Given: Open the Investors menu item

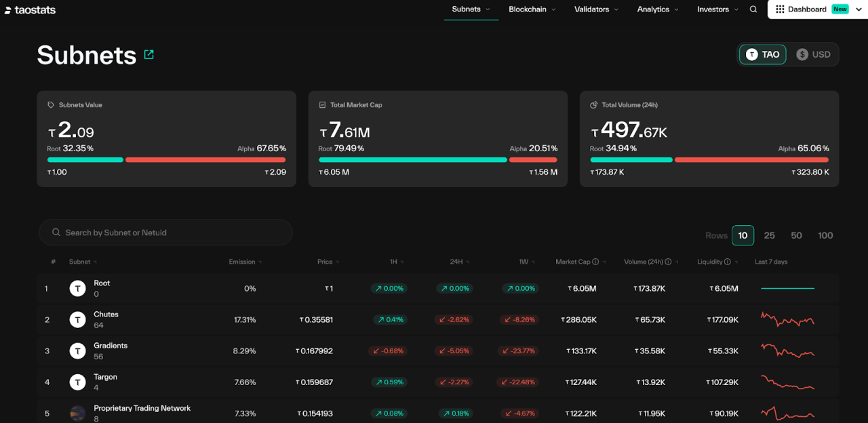Looking at the screenshot, I should (717, 9).
